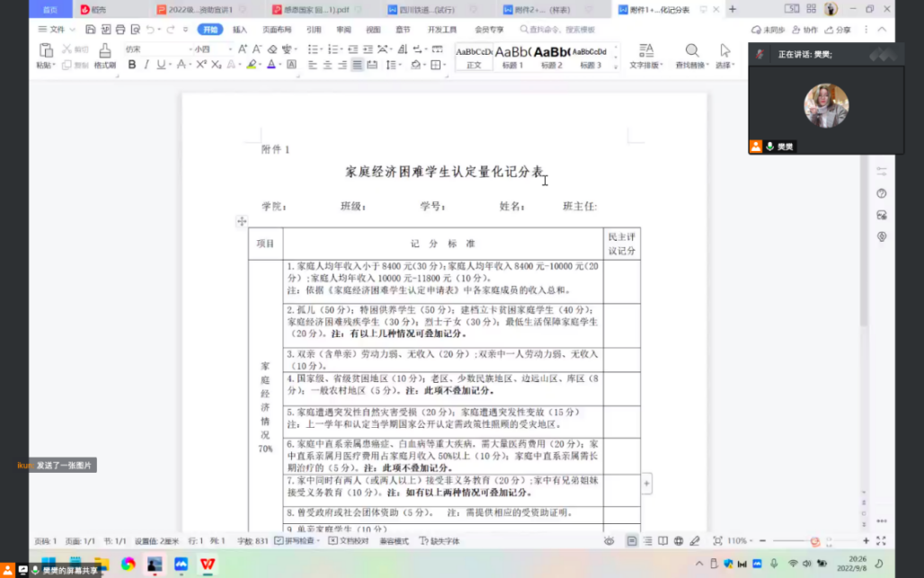Toggle underline formatting
The image size is (924, 578).
pyautogui.click(x=162, y=65)
